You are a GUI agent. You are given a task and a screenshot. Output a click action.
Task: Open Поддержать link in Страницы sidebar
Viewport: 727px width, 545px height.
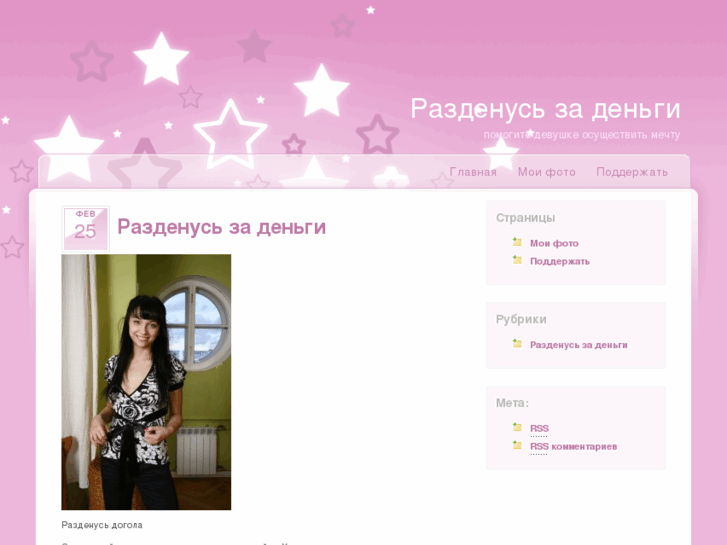[560, 261]
